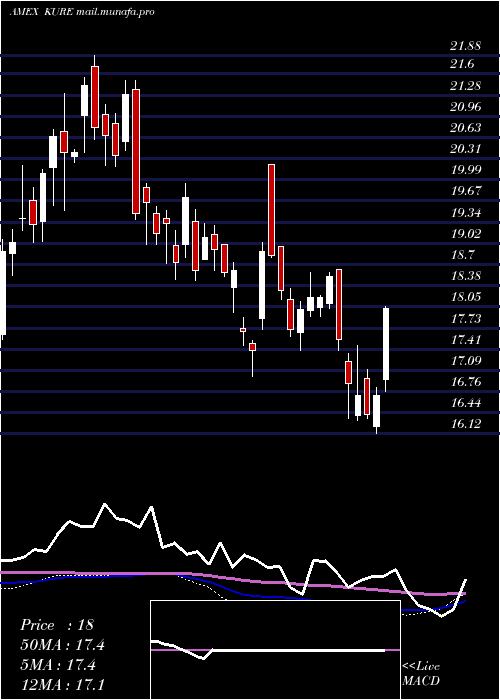
Task: Select the 18.05 price axis label
Action: 465,296
